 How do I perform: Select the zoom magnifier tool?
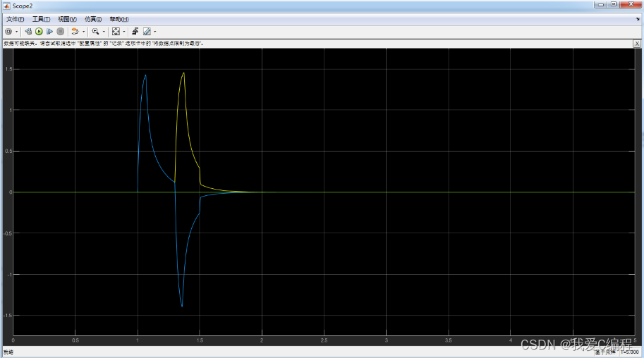coord(95,31)
